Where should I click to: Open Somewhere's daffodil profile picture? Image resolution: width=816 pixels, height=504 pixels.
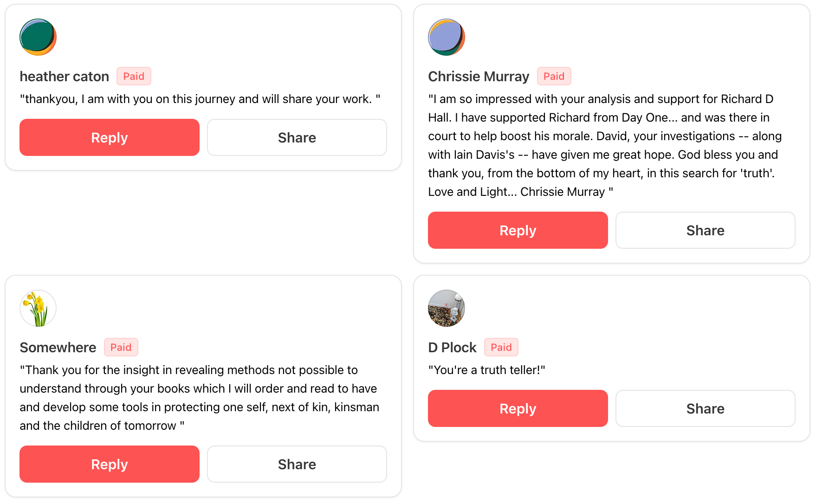point(38,308)
